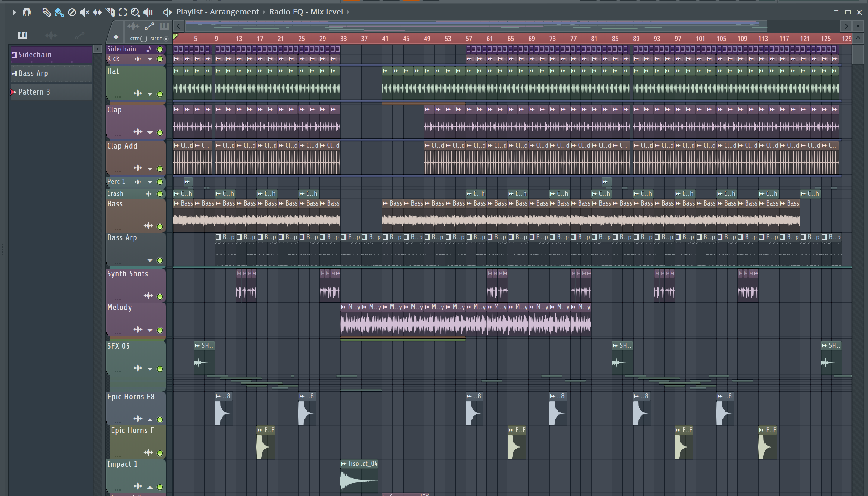Open Perc 1 track dropdown arrow
Viewport: 868px width, 496px height.
tap(149, 182)
